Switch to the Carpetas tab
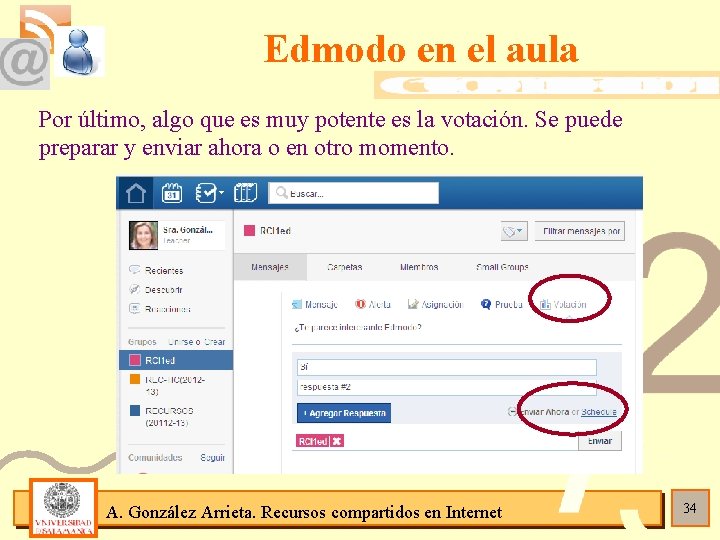720x540 pixels. [x=345, y=267]
